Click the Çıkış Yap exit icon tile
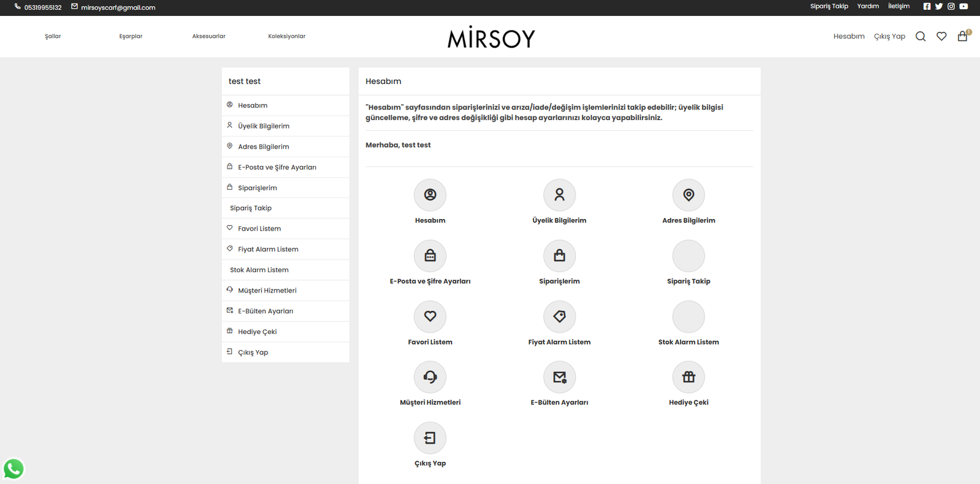This screenshot has width=980, height=484. tap(430, 438)
